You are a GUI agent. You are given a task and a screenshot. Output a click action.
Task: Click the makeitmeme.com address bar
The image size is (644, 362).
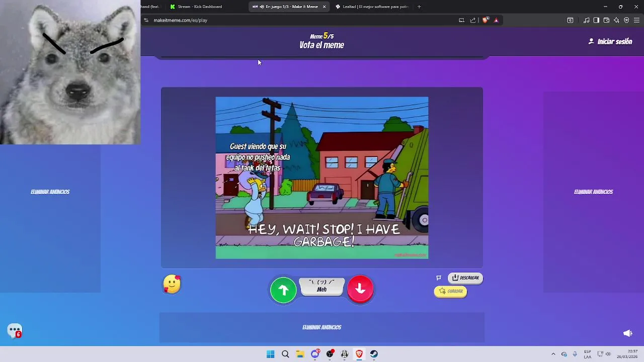302,20
